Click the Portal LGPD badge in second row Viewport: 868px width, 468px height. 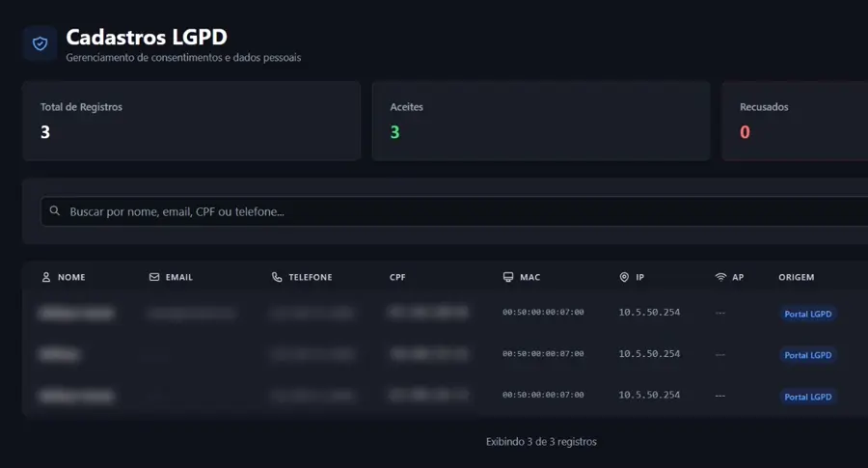(807, 355)
